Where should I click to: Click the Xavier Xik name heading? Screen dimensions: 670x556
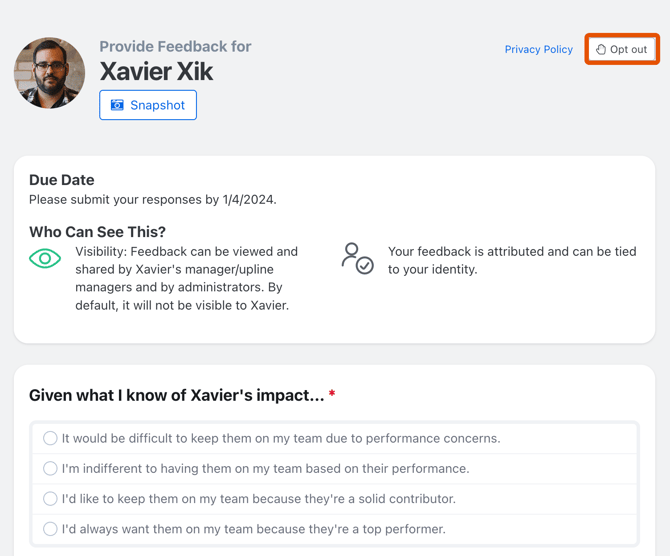pos(156,72)
